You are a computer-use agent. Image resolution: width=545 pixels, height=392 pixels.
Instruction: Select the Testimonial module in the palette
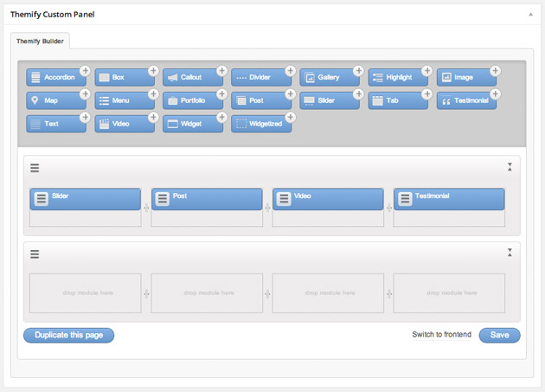click(x=466, y=100)
